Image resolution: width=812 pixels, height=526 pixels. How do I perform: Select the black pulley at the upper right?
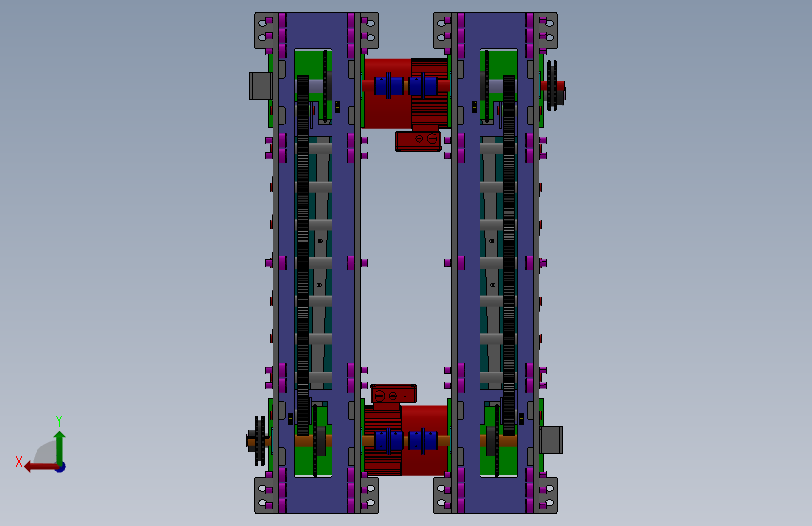[x=554, y=86]
